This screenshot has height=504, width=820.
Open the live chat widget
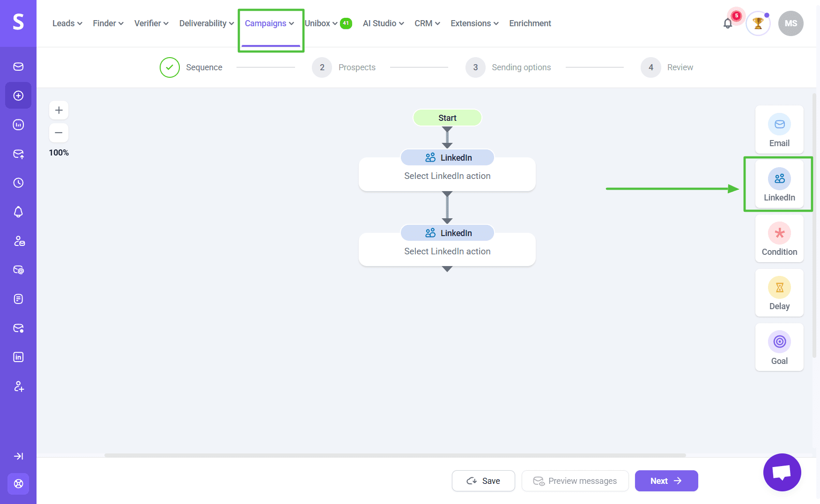(x=782, y=472)
